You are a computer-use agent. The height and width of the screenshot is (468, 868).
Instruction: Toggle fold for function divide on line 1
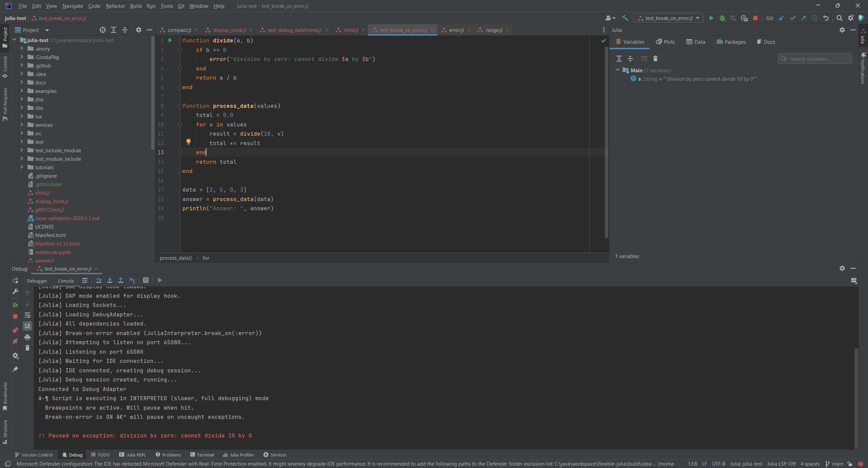tap(180, 41)
